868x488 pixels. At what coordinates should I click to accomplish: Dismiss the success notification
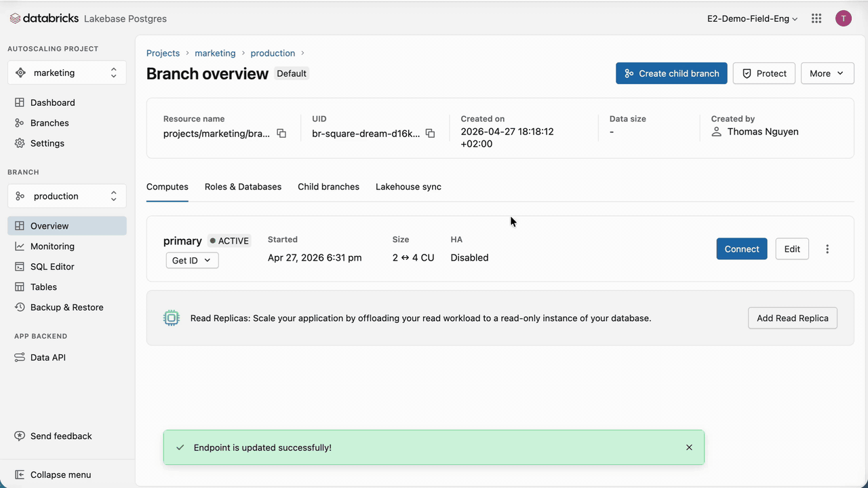click(x=689, y=447)
